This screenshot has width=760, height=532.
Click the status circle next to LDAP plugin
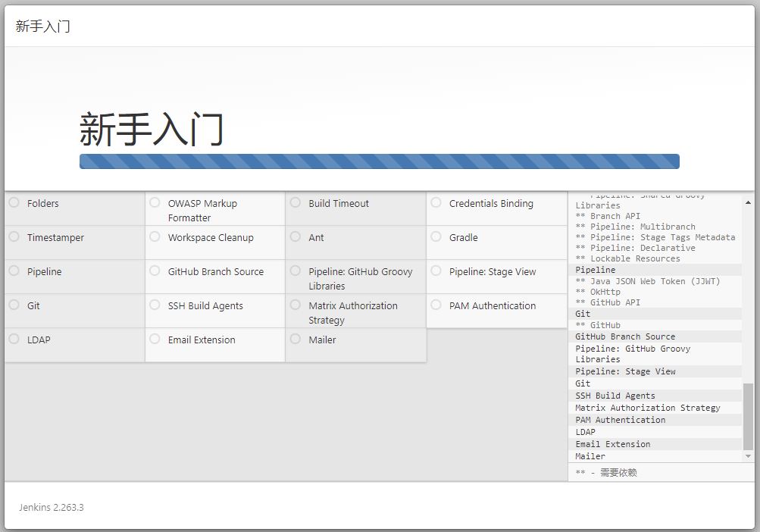click(x=14, y=339)
